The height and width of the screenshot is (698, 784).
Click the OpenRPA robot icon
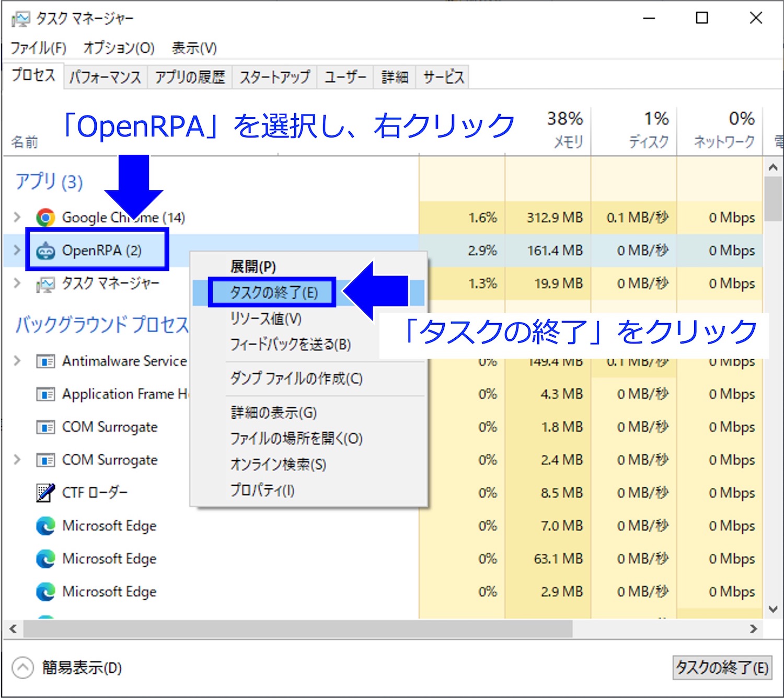tap(45, 250)
